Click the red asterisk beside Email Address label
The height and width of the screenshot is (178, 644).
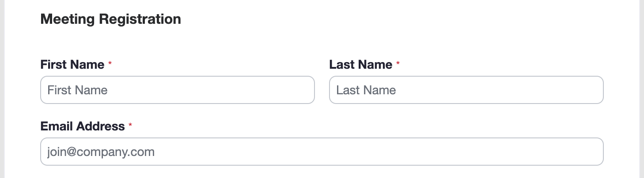coord(130,126)
